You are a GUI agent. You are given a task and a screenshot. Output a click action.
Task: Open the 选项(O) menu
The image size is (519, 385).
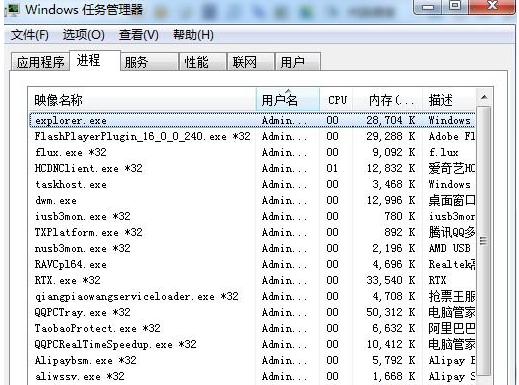[84, 35]
